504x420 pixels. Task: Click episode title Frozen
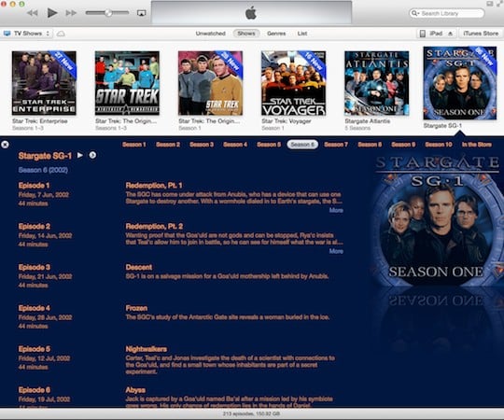coord(136,308)
